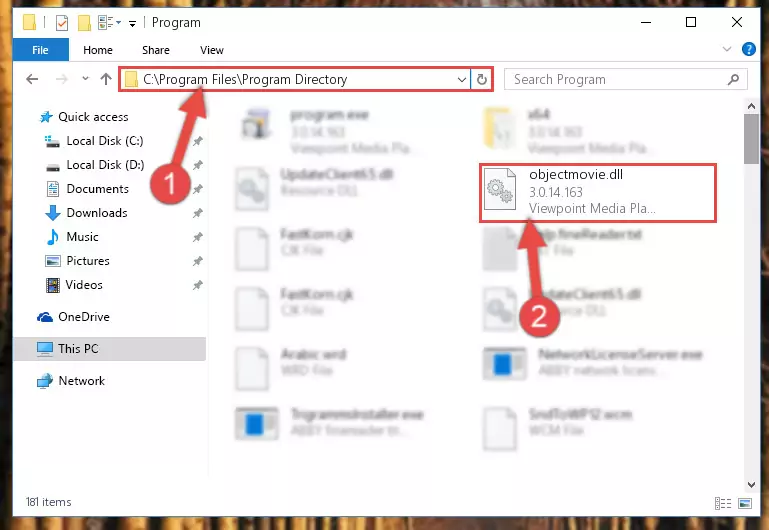Select OneDrive in navigation pane
Screen dimensions: 769x530
[x=83, y=317]
